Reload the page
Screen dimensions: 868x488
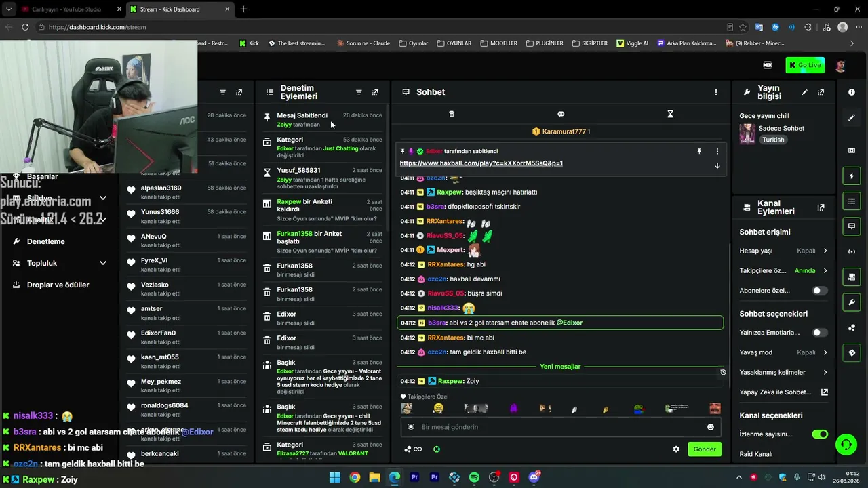(x=25, y=27)
